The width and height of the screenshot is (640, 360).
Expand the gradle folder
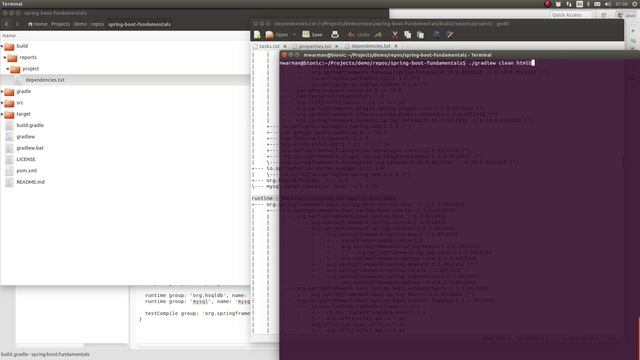2,91
